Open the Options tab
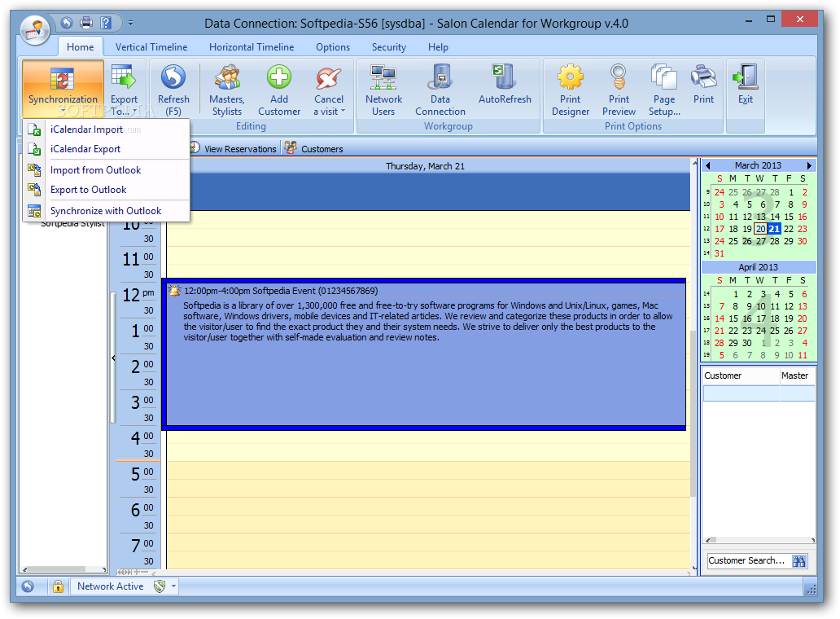Viewport: 840px width, 619px height. 333,47
